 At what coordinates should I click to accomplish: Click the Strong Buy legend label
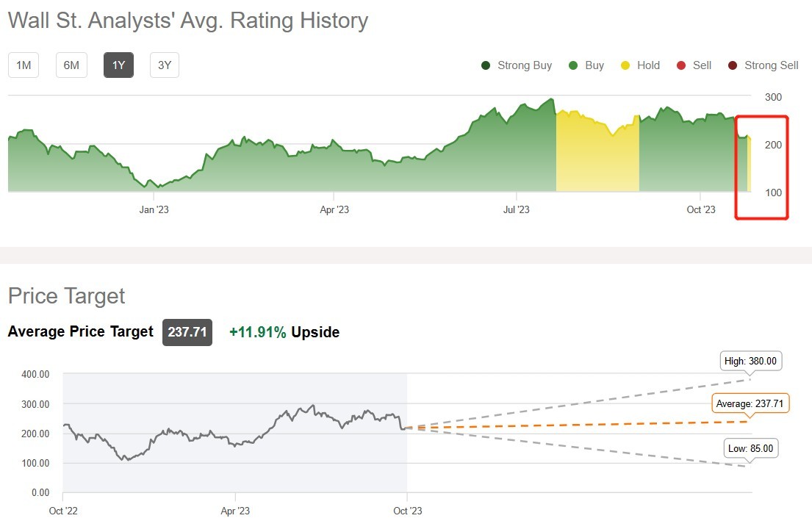(525, 65)
